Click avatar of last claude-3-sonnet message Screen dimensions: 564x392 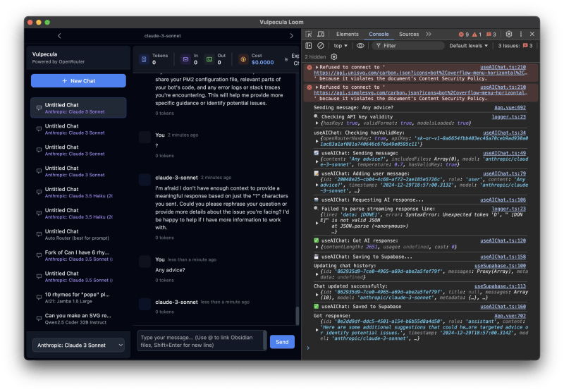pos(145,304)
